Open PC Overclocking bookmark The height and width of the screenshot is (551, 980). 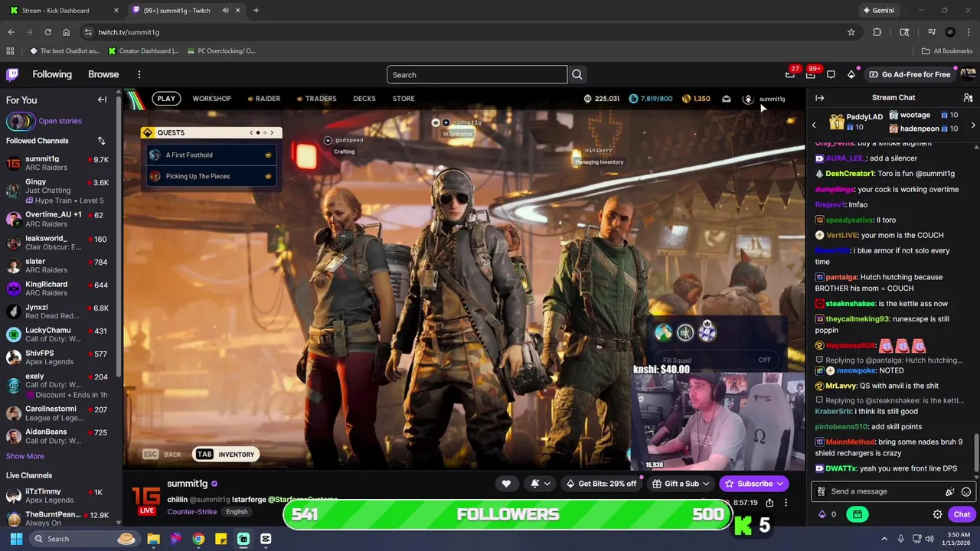pos(221,51)
